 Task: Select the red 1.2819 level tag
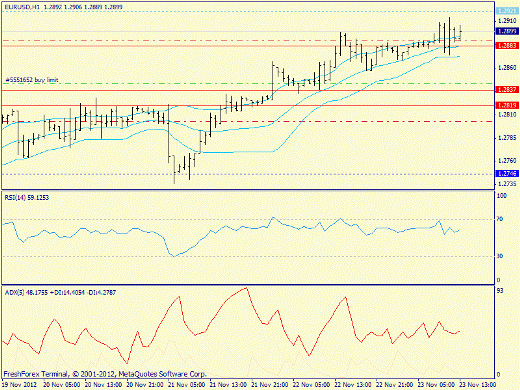point(507,105)
